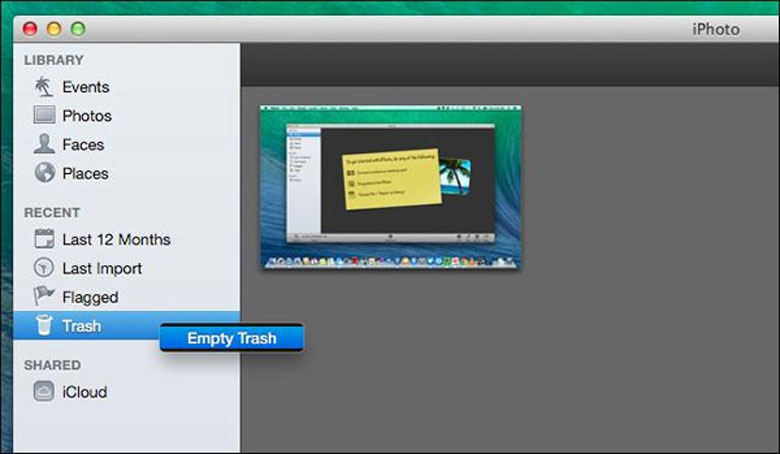Click the Places globe icon
780x454 pixels.
44,173
